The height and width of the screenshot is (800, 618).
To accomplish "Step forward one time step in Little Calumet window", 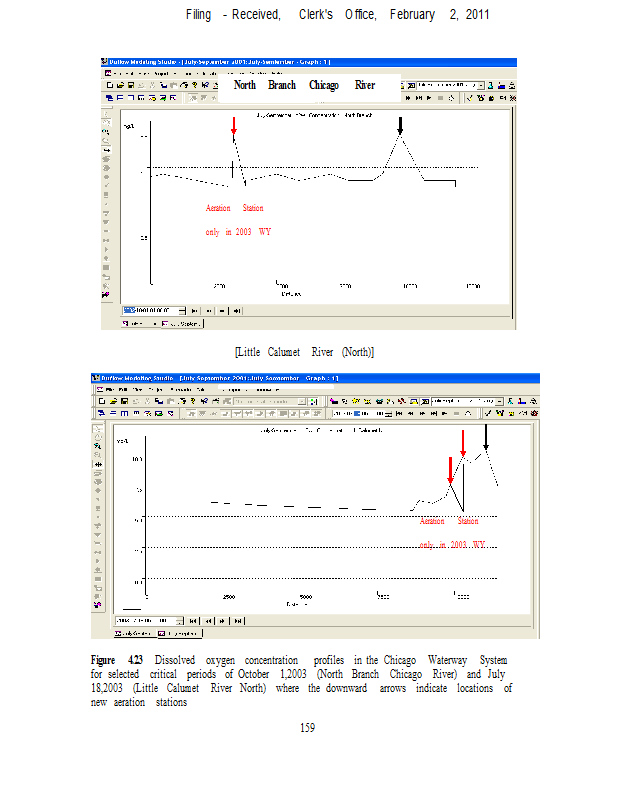I will point(223,620).
